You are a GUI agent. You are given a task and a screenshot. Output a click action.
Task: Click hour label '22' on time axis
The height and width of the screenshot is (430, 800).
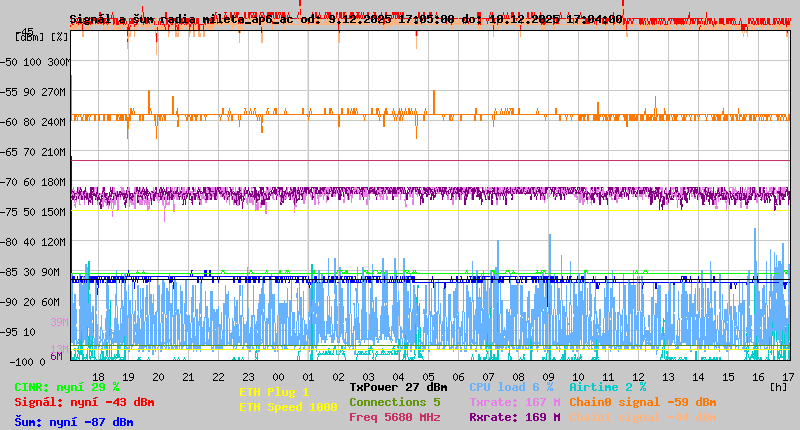(x=218, y=377)
